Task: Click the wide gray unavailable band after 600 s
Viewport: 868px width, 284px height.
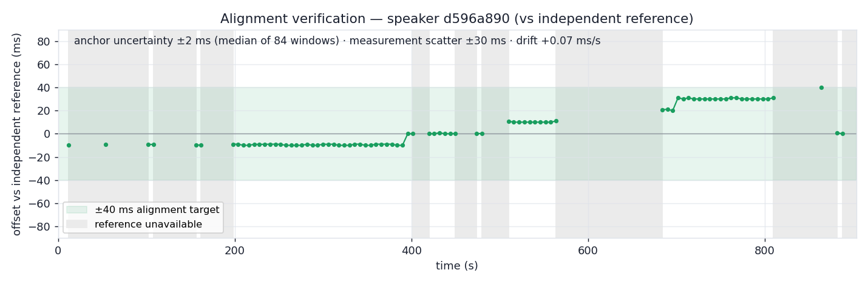Action: (x=609, y=134)
